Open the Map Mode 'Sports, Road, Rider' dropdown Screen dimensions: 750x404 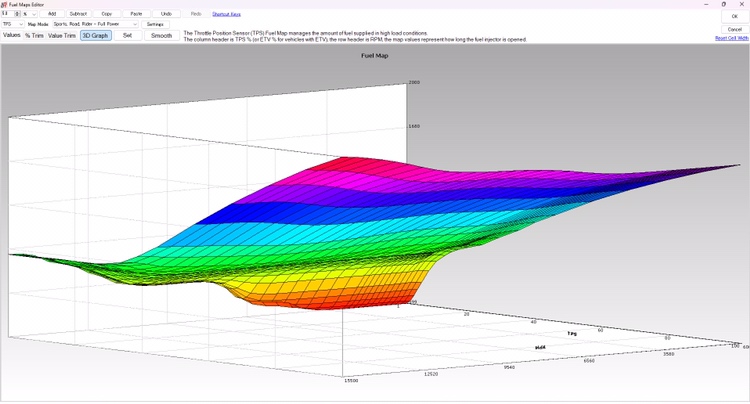96,24
